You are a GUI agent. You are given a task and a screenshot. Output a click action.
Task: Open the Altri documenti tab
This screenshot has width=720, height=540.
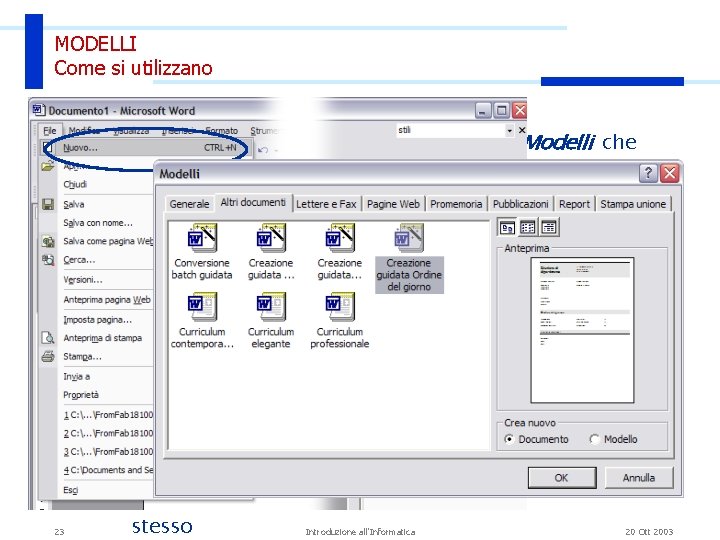point(253,202)
